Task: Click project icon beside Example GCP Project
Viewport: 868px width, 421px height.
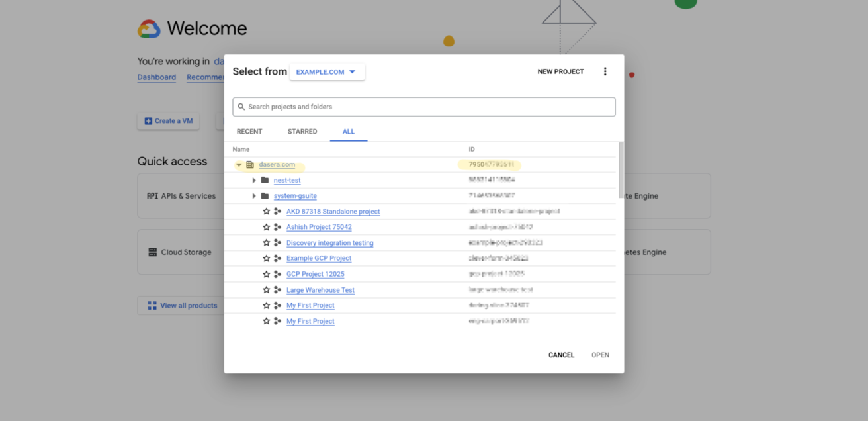Action: pyautogui.click(x=278, y=258)
